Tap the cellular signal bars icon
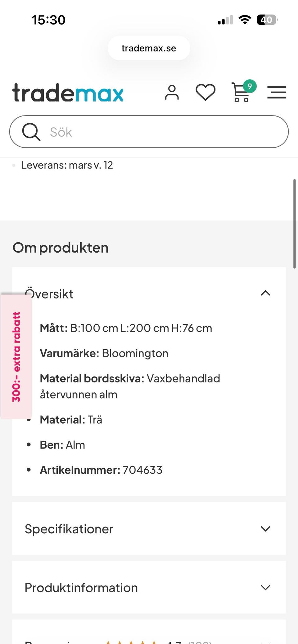The width and height of the screenshot is (298, 644). click(225, 20)
